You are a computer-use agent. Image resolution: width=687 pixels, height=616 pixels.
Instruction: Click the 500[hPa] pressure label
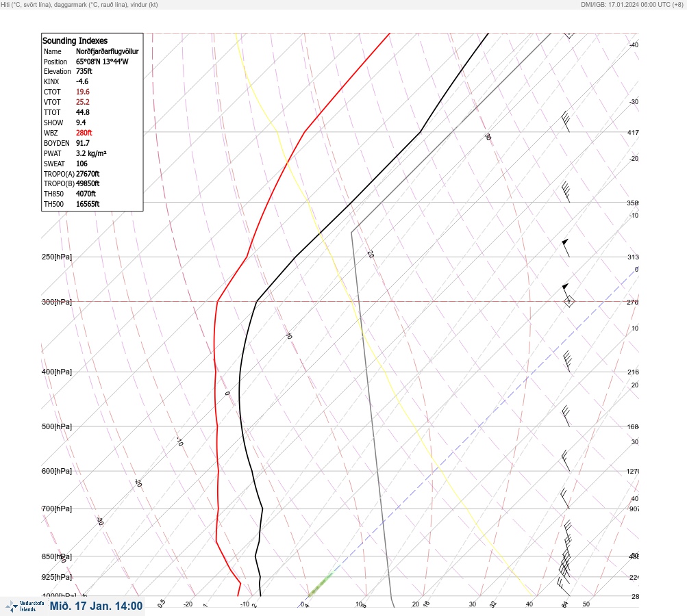pos(57,426)
